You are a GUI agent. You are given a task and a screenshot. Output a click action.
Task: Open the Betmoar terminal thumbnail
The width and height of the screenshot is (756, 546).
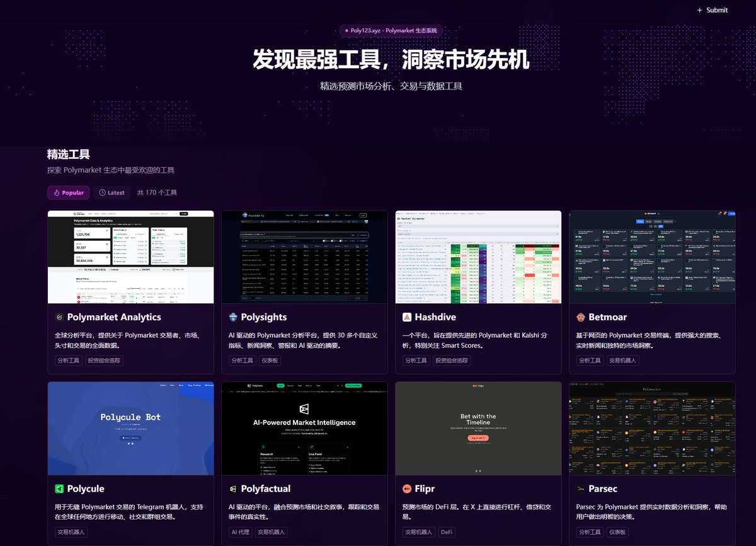pyautogui.click(x=652, y=257)
